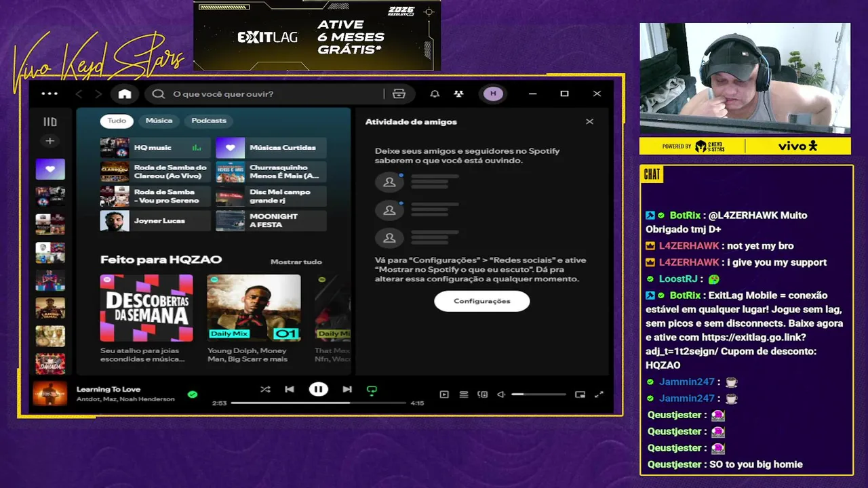Select the 'Podcasts' filter chip
Image resolution: width=868 pixels, height=488 pixels.
coord(209,121)
